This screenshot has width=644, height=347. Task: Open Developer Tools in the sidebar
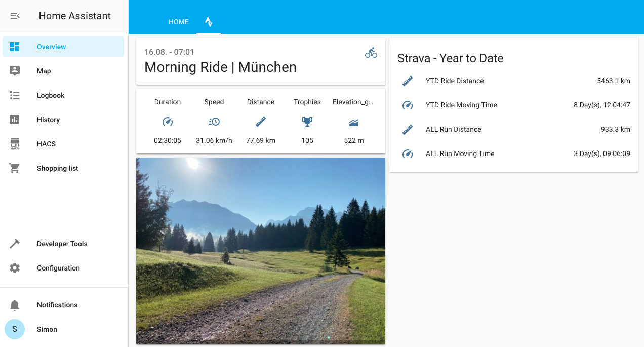pyautogui.click(x=63, y=244)
